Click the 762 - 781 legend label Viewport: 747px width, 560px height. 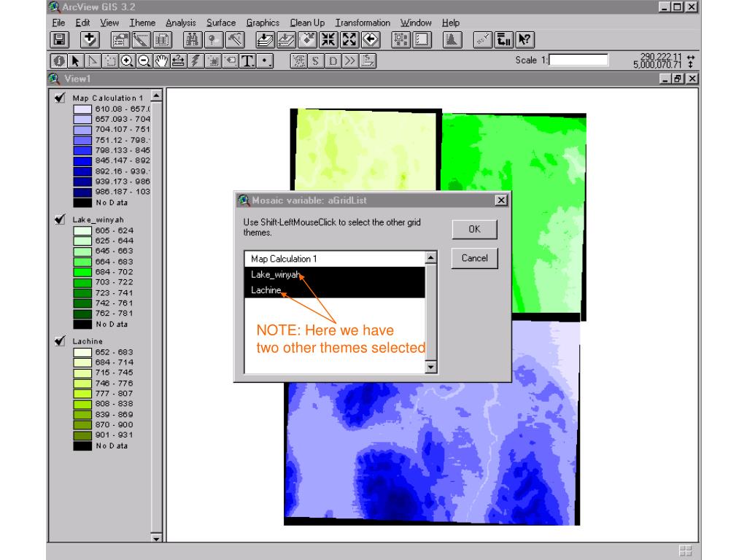coord(114,314)
